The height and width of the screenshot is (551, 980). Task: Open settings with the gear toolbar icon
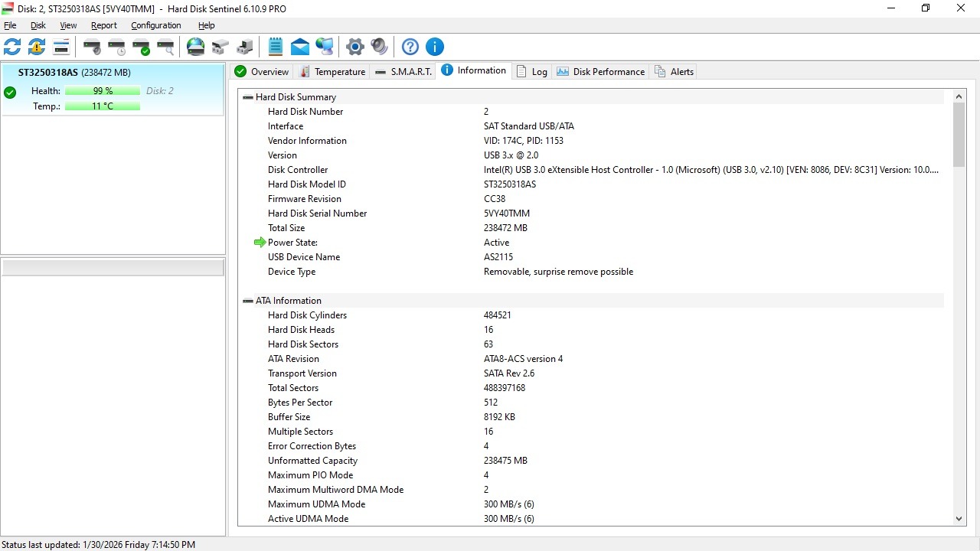point(354,47)
